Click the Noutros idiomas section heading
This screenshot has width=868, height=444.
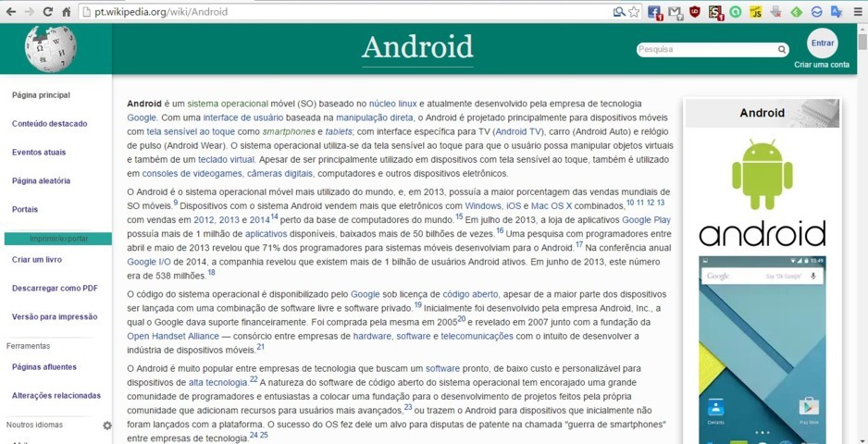click(x=34, y=425)
